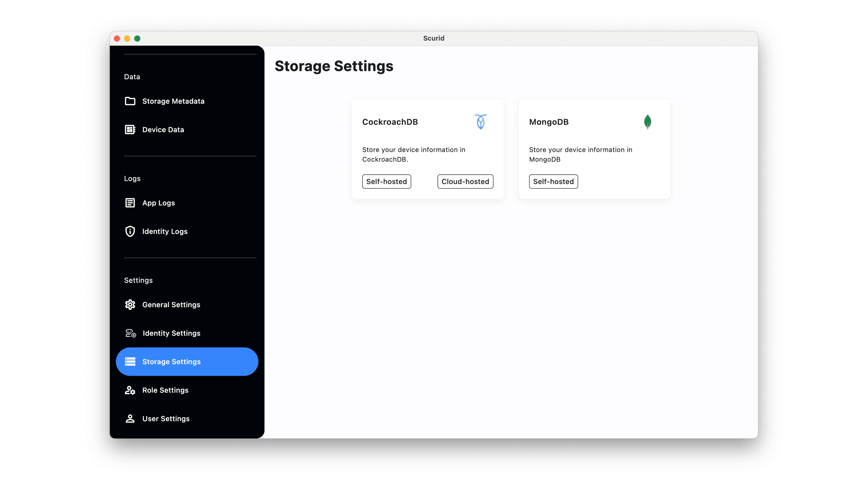The height and width of the screenshot is (488, 868).
Task: Select the Device Data grid icon
Action: click(x=130, y=129)
